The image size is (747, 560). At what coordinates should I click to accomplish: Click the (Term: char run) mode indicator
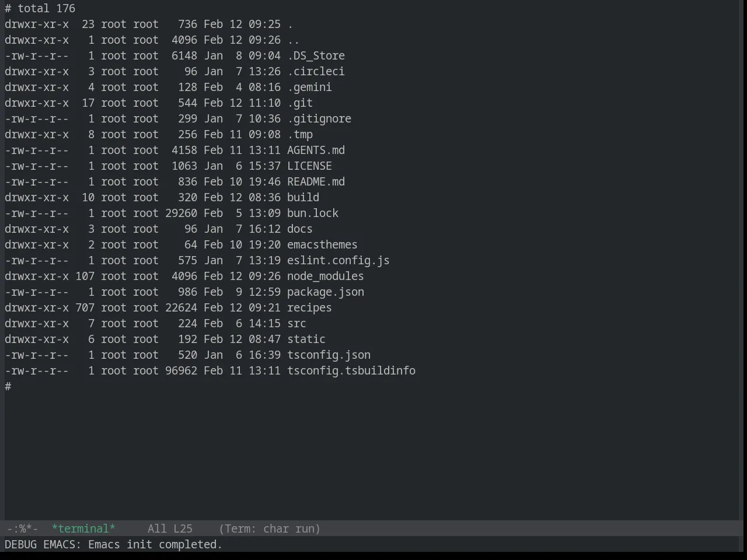270,528
